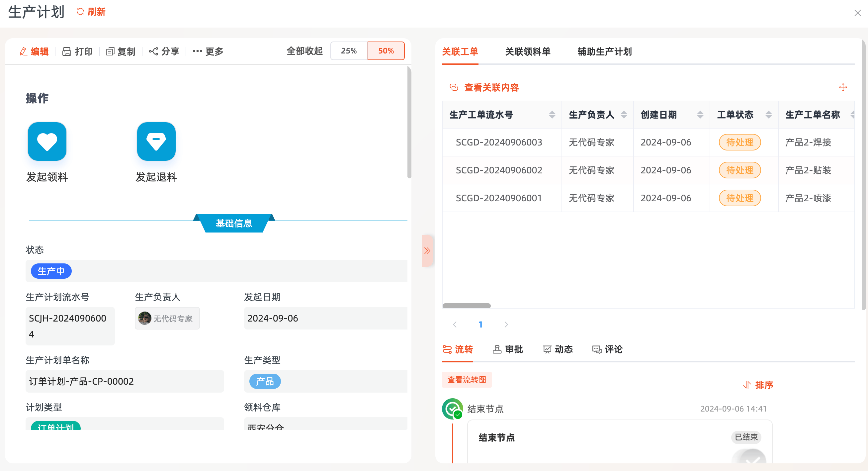The width and height of the screenshot is (868, 471).
Task: Collapse the panel using the double-chevron handle
Action: click(x=427, y=250)
